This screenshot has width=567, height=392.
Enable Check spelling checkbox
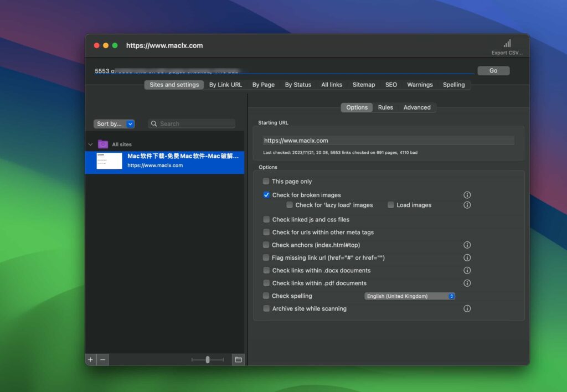click(x=266, y=296)
